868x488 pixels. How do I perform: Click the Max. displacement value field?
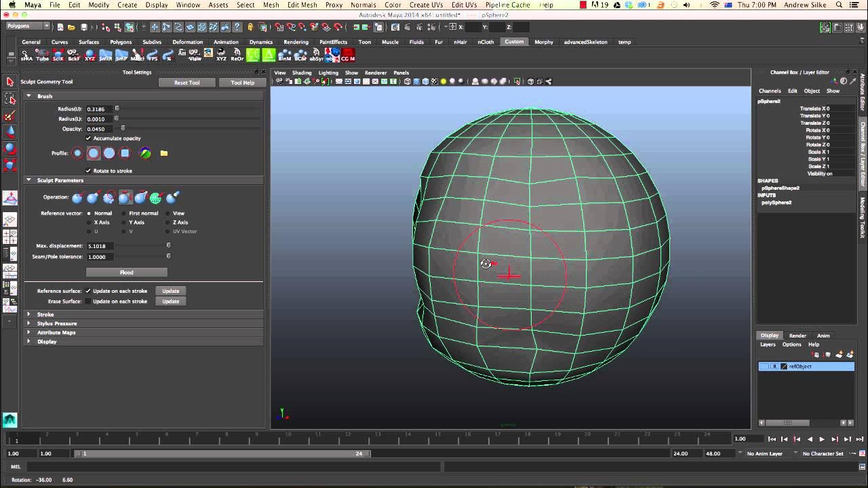point(99,246)
